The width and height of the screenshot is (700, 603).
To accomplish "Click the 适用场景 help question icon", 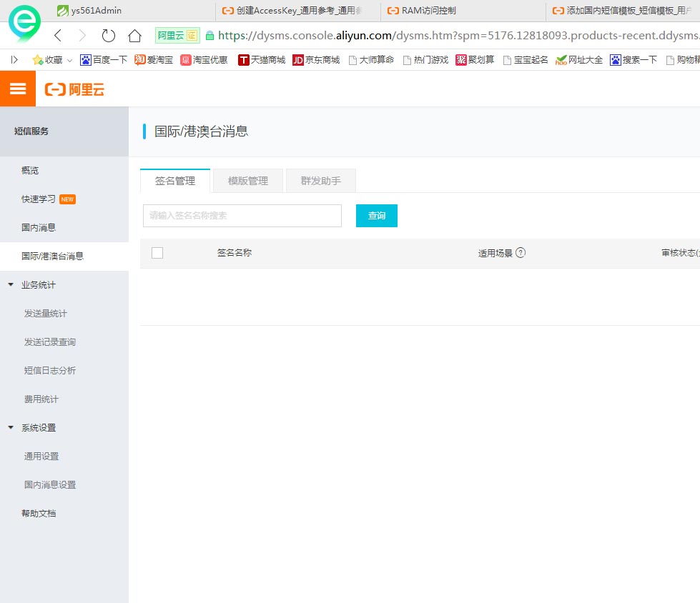I will pyautogui.click(x=521, y=253).
